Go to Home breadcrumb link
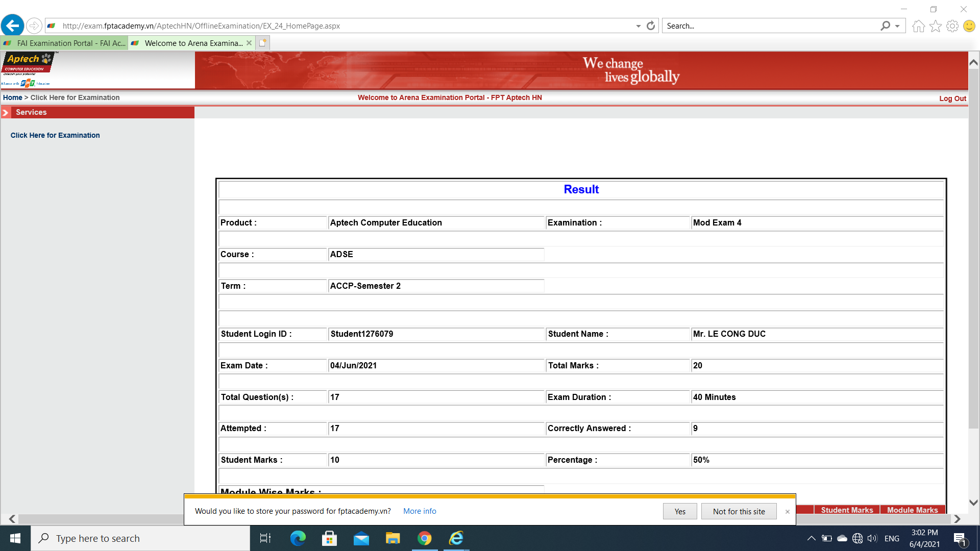980x551 pixels. tap(13, 97)
